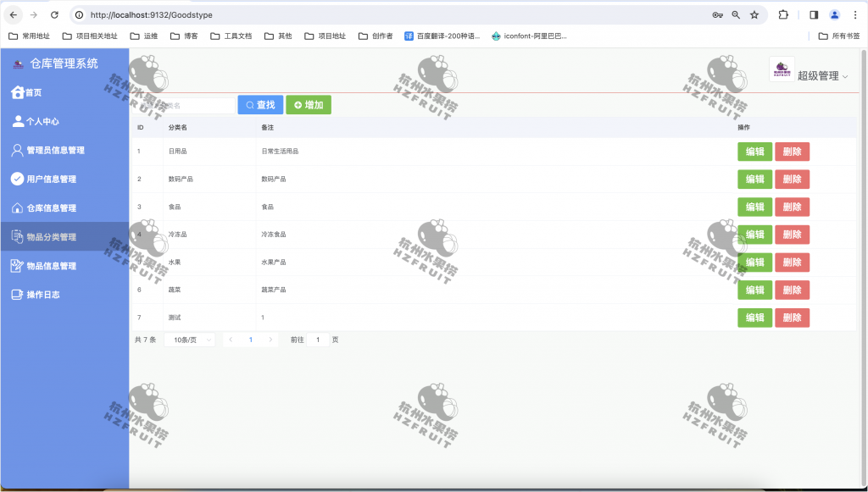Click the 仓库信息管理 warehouse icon
This screenshot has height=492, width=868.
click(19, 207)
